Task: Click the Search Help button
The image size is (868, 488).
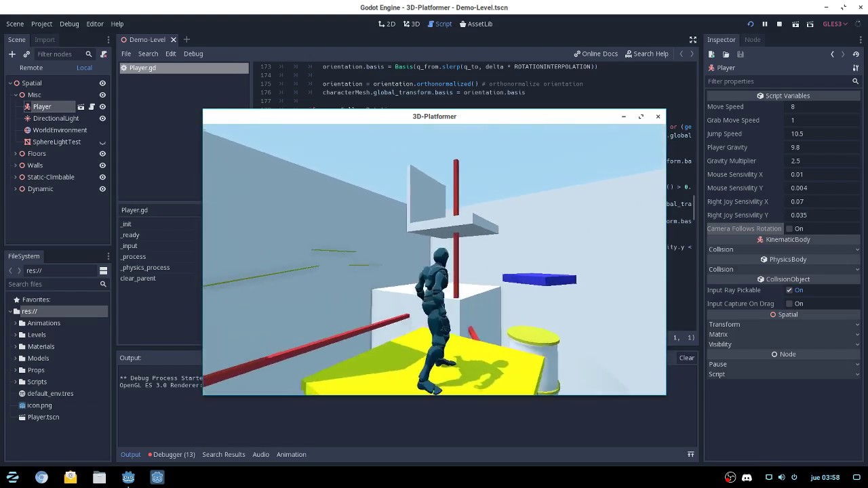Action: point(647,54)
